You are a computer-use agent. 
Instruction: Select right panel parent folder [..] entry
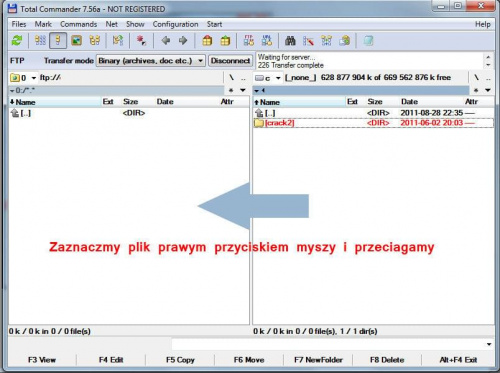tap(373, 113)
